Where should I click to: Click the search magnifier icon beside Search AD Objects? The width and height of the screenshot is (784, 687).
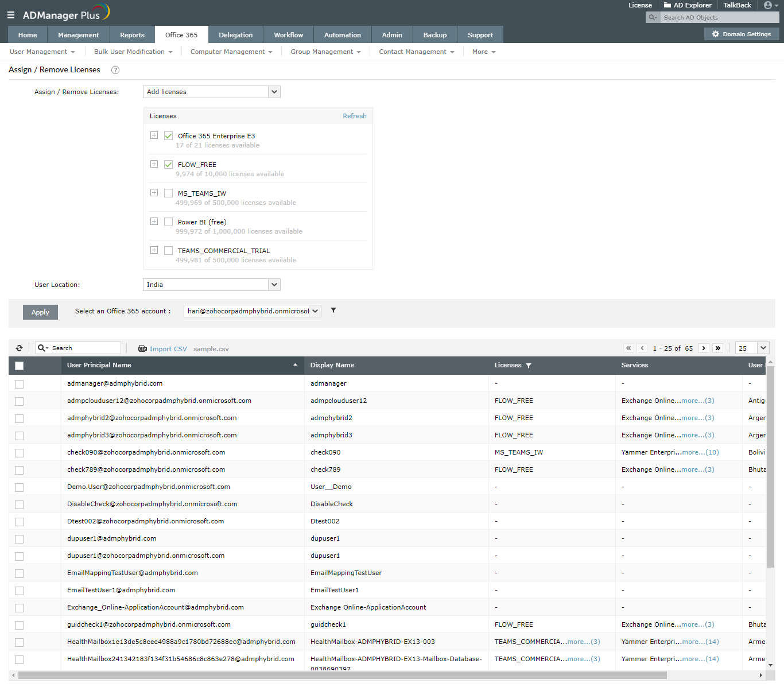(653, 17)
